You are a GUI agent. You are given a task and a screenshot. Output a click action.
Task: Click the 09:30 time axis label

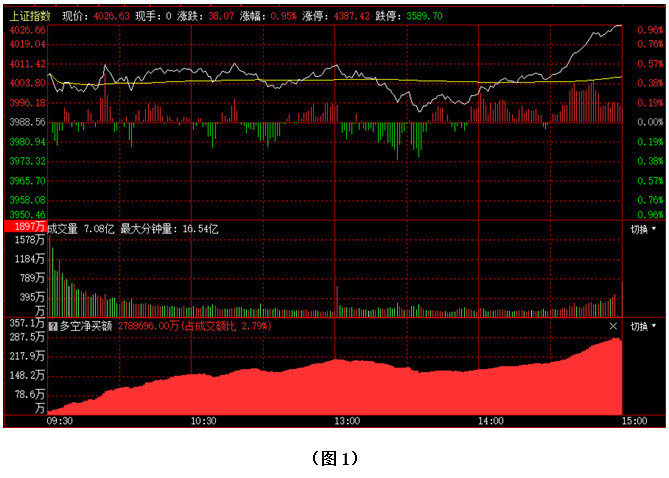(59, 422)
